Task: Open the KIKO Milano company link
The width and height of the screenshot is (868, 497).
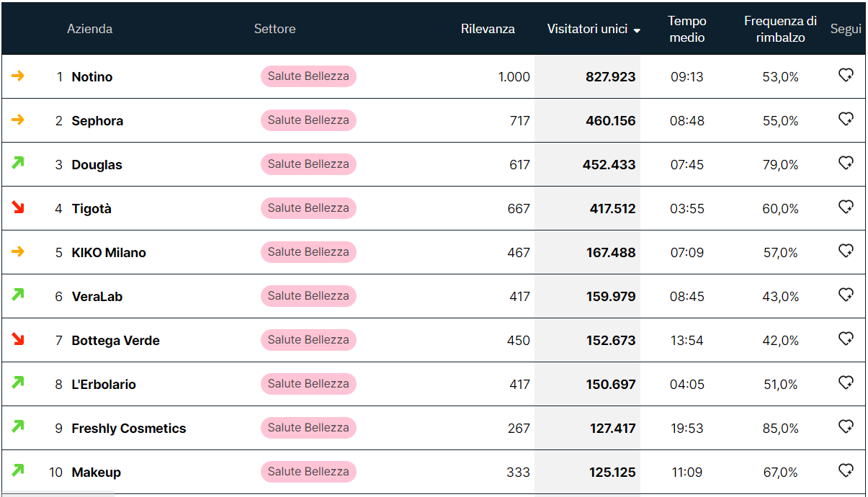Action: coord(109,253)
